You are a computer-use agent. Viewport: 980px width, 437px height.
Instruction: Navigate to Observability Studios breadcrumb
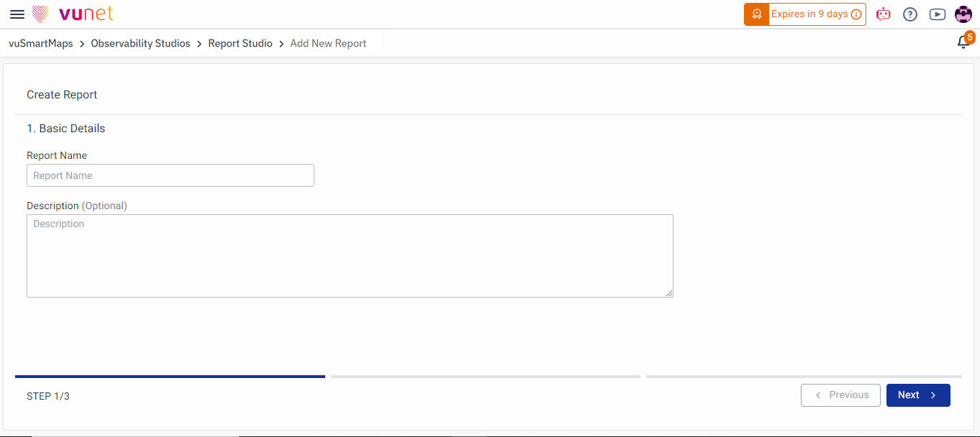click(x=140, y=44)
